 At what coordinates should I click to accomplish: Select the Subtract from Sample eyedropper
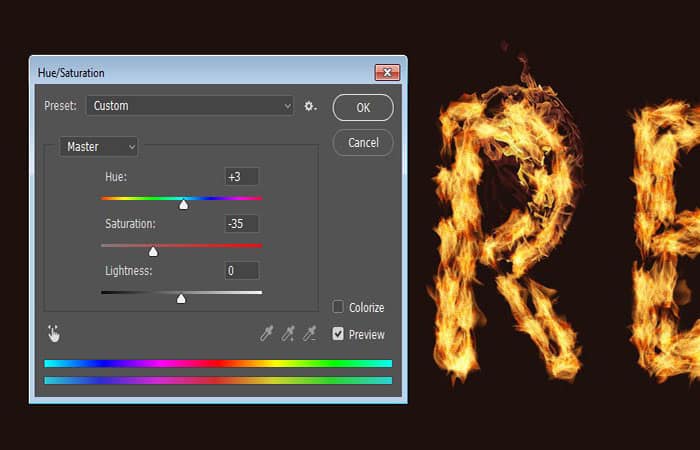tap(310, 333)
